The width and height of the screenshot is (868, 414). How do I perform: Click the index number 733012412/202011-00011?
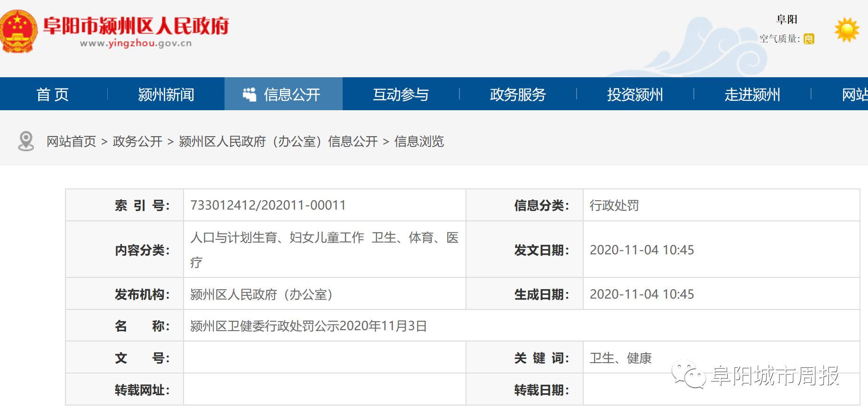[268, 205]
